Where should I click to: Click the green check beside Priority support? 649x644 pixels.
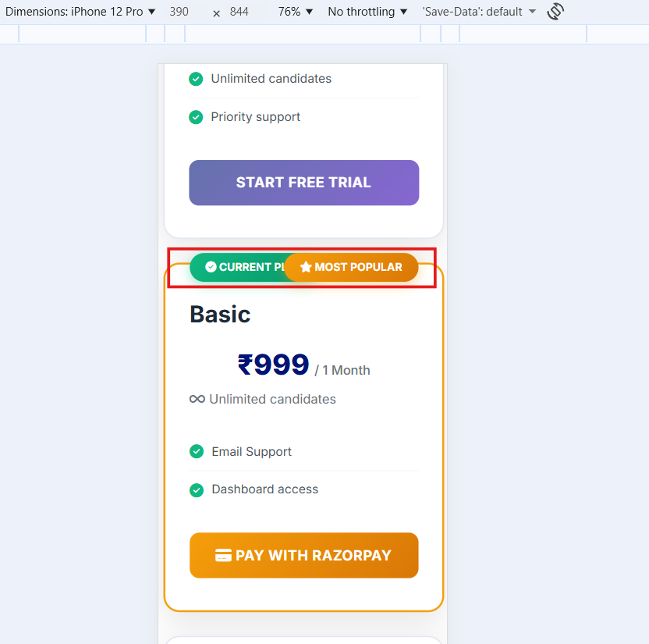tap(196, 117)
